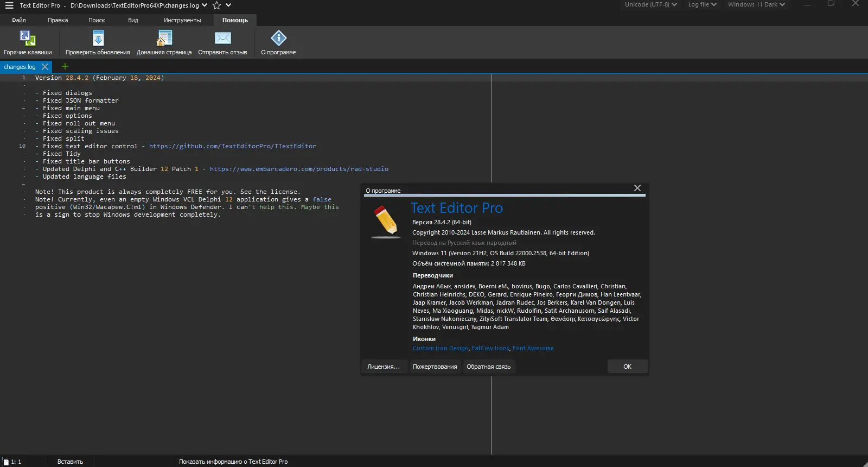
Task: Click "Объём системной памяти" memory line
Action: tap(469, 263)
